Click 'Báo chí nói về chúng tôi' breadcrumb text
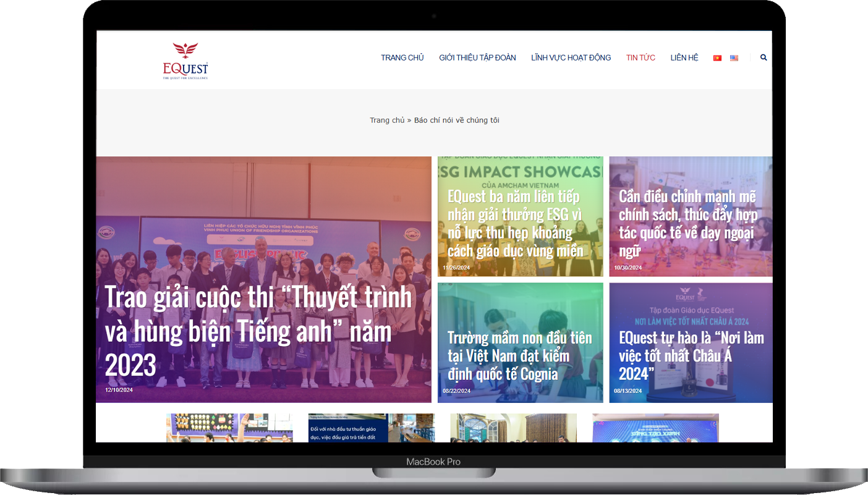This screenshot has height=498, width=868. coord(457,120)
